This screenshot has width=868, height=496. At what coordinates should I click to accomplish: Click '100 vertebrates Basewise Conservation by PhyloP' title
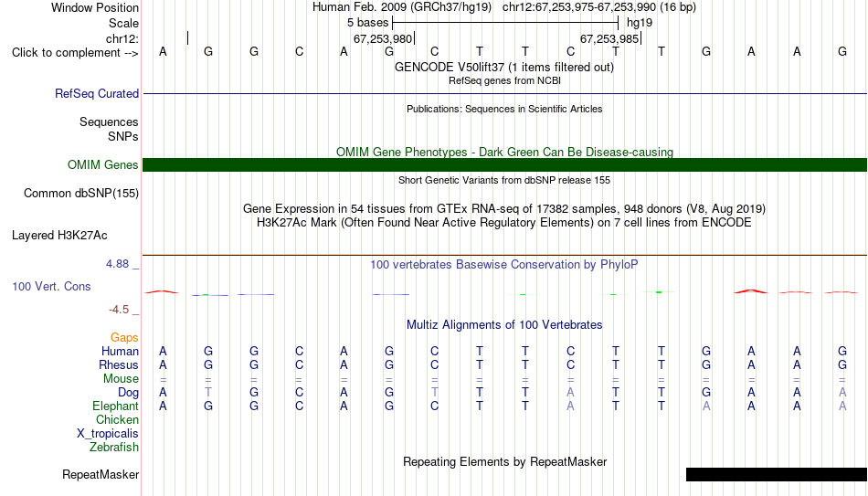(504, 265)
